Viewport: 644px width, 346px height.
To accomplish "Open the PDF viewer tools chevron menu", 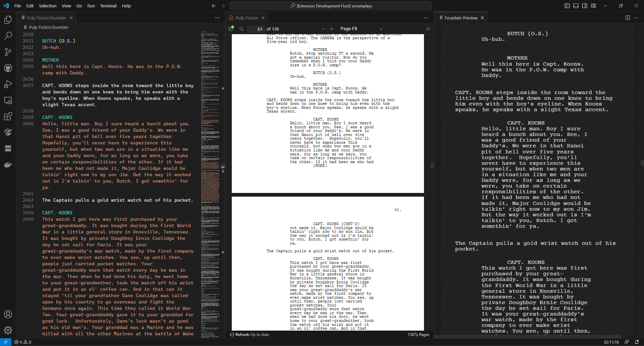I will (x=428, y=29).
